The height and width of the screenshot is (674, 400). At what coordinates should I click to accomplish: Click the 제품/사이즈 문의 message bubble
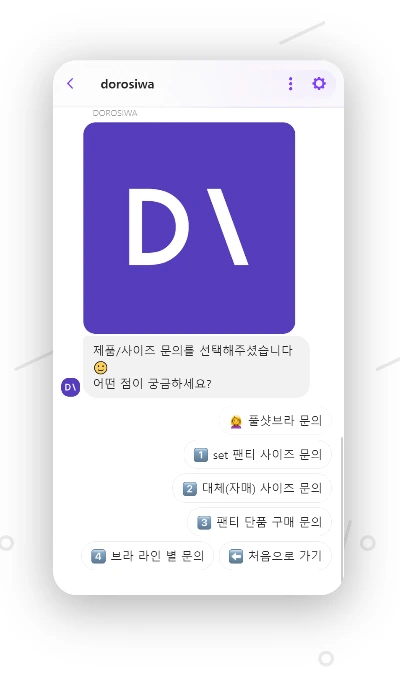[x=196, y=367]
